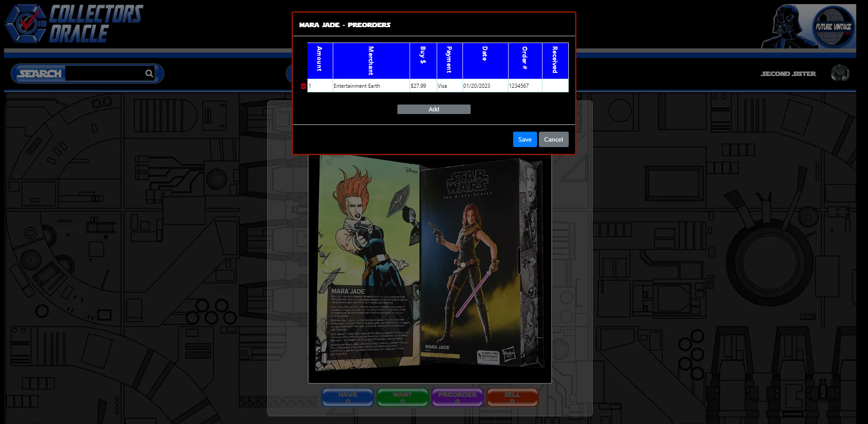This screenshot has width=868, height=424.
Task: Open the Future Vintage logo
Action: pos(833,27)
